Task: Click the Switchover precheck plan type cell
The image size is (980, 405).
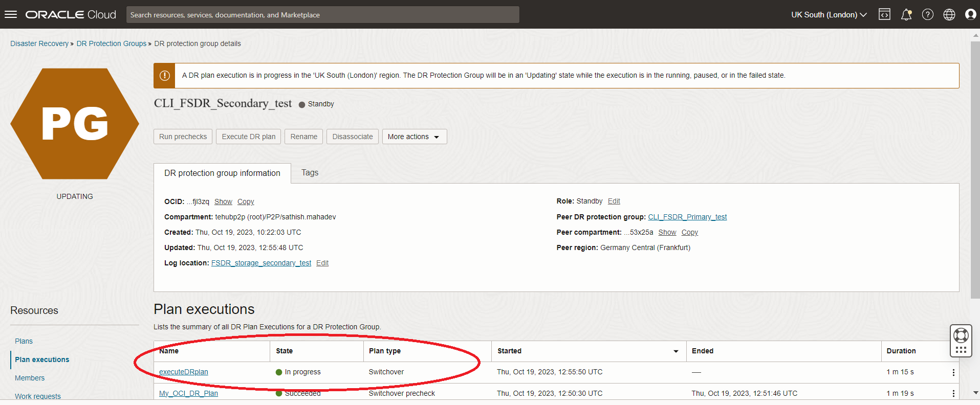Action: click(402, 393)
